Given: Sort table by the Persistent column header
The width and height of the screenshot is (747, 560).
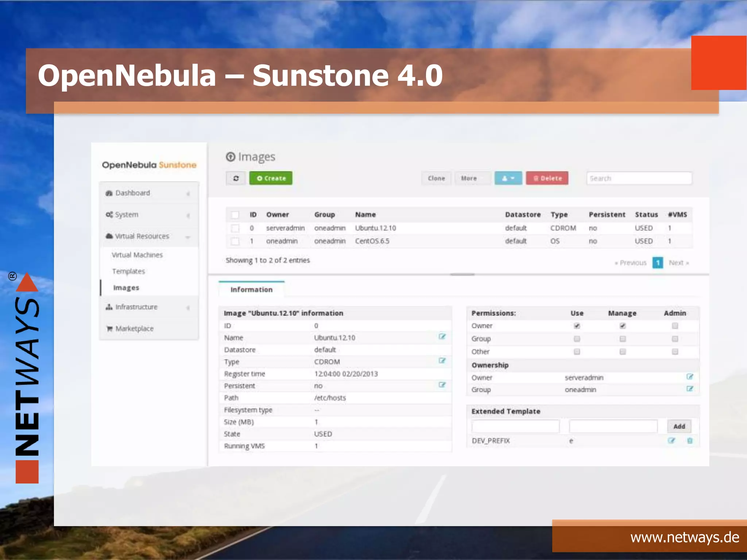Looking at the screenshot, I should click(607, 215).
